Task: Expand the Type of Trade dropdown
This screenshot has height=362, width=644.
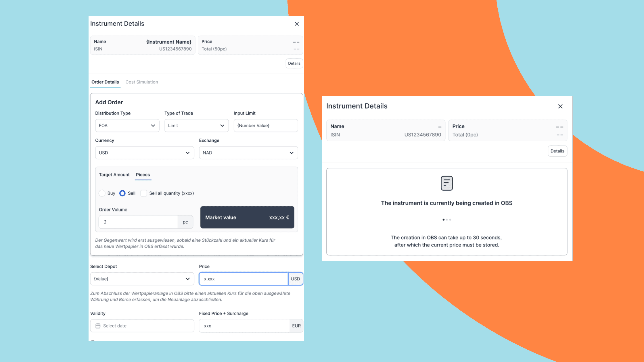Action: click(x=196, y=126)
